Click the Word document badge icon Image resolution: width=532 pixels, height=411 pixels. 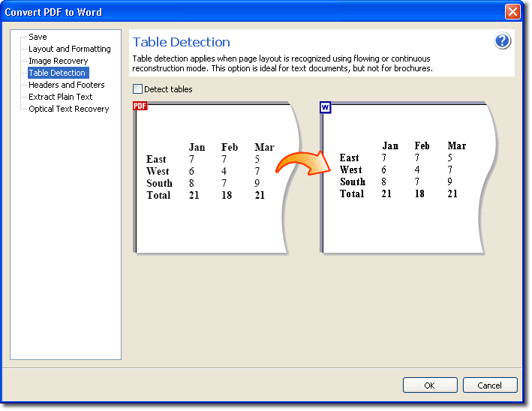(x=326, y=107)
